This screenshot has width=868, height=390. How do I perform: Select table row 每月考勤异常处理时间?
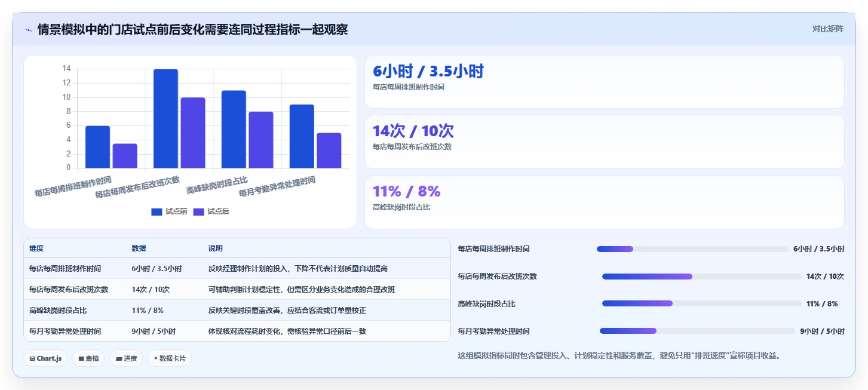point(237,331)
